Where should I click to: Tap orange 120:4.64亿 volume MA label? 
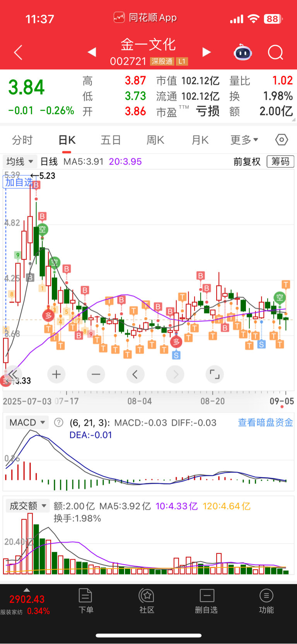(227, 506)
